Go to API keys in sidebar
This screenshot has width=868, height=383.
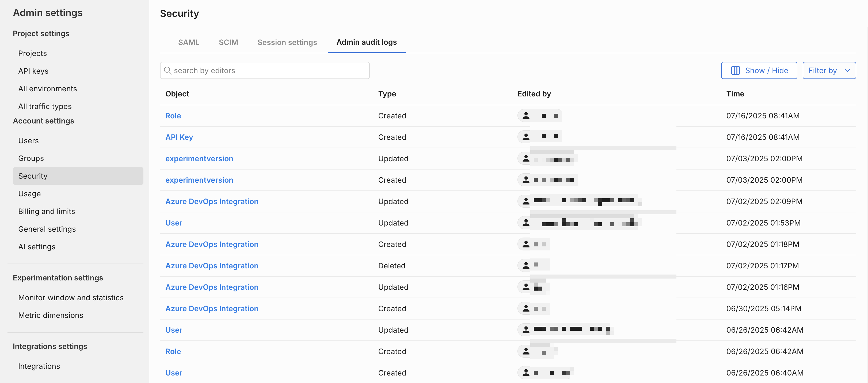click(x=33, y=71)
